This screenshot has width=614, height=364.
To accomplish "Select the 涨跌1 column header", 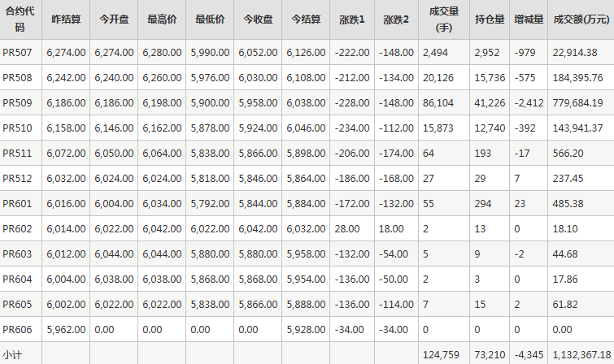I will (352, 19).
